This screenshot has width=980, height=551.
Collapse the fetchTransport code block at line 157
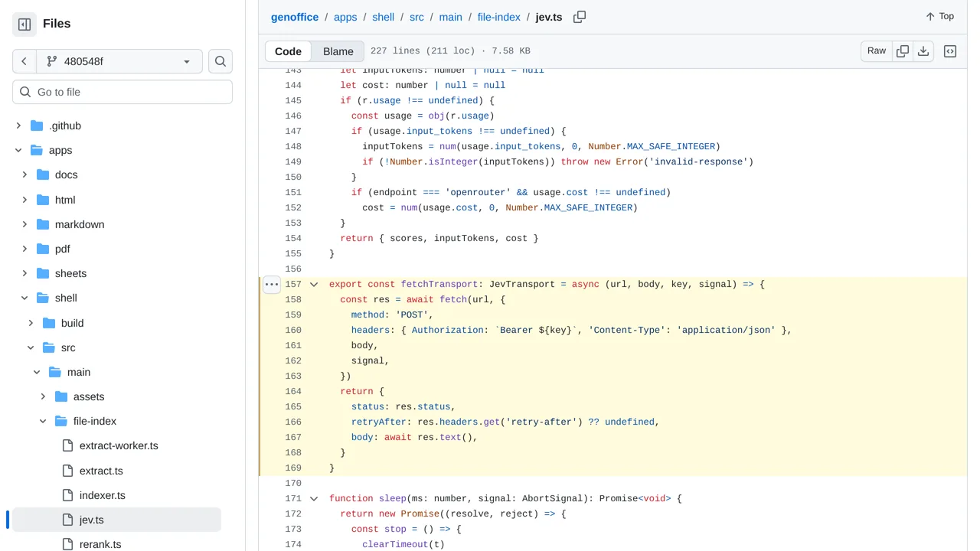tap(314, 284)
